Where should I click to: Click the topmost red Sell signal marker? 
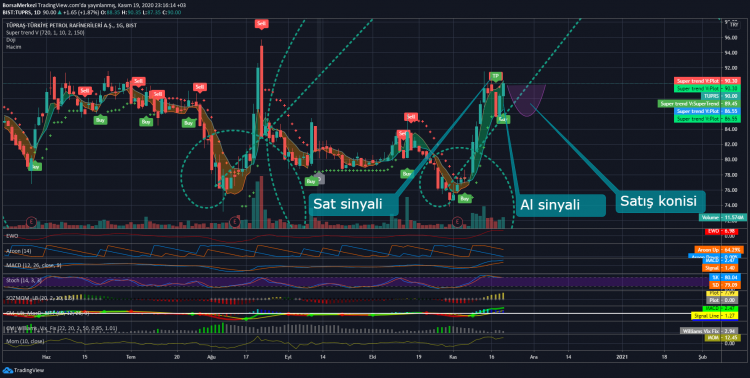[261, 23]
